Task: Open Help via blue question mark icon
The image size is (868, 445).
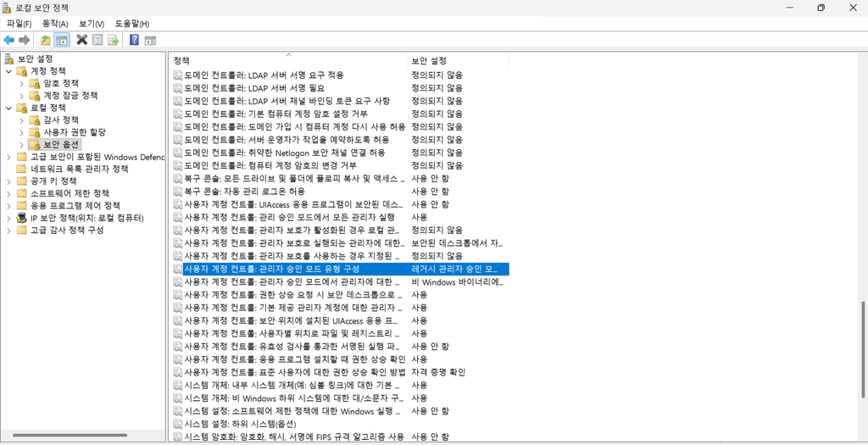Action: point(134,40)
